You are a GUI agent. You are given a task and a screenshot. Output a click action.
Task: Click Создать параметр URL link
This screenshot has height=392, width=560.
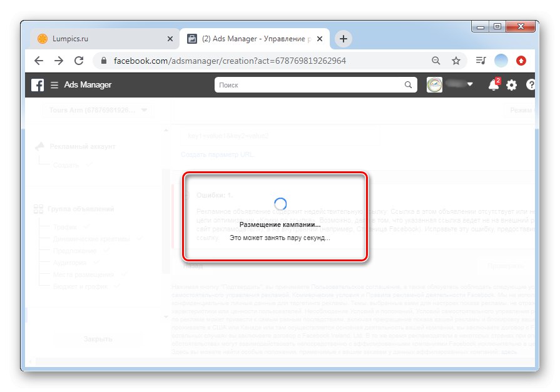(217, 154)
